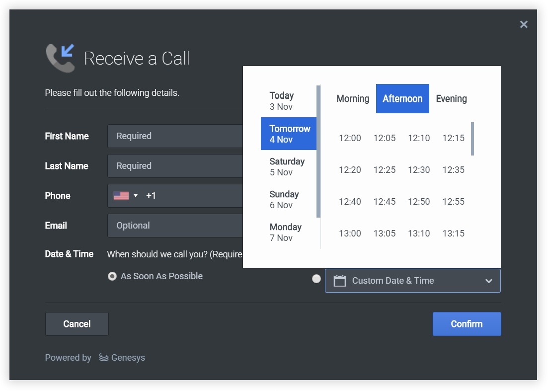548x392 pixels.
Task: Switch to the Evening tab
Action: (451, 99)
